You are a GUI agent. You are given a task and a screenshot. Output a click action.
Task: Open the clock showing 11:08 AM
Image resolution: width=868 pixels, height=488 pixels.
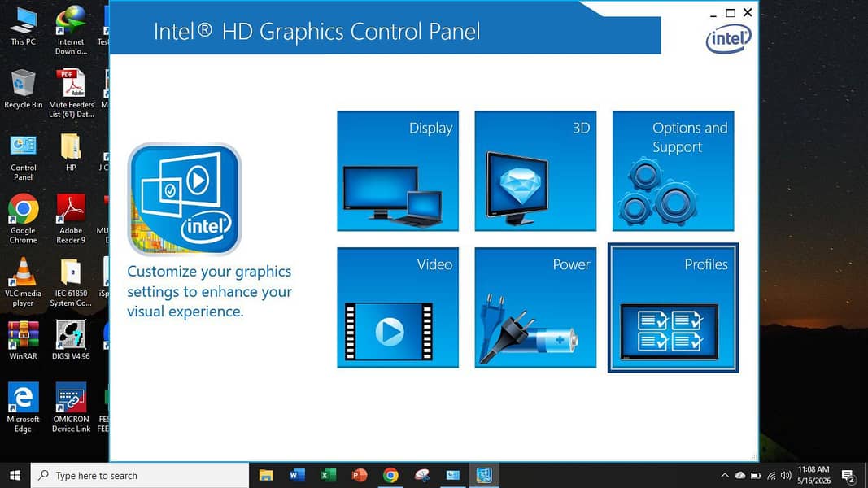813,475
